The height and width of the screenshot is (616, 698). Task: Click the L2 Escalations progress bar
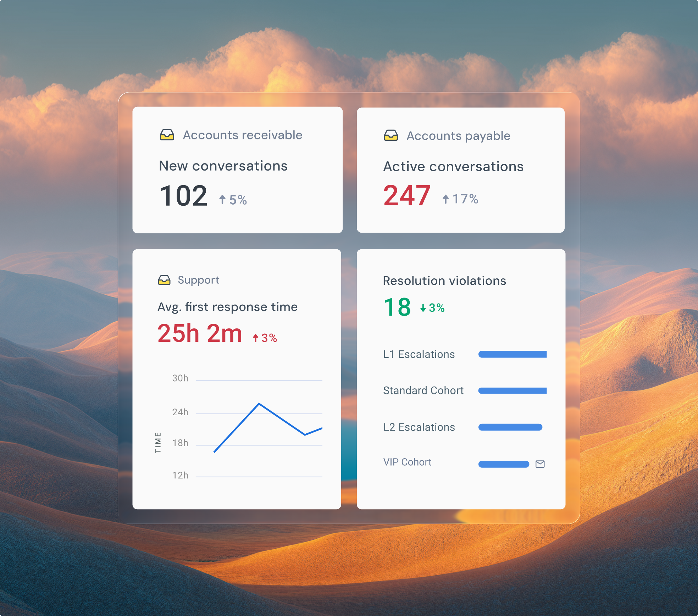point(510,427)
